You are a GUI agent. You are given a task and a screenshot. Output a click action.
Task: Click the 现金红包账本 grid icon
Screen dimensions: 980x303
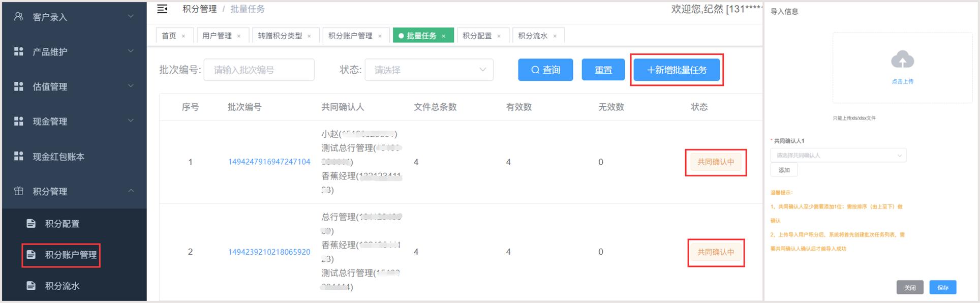click(x=19, y=156)
